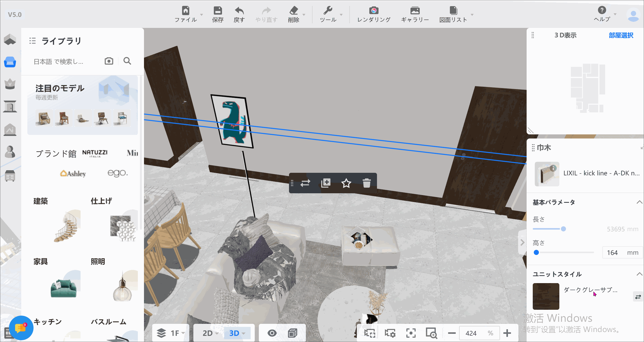This screenshot has width=644, height=342.
Task: Click the 高さ 164 mm input field
Action: (623, 253)
